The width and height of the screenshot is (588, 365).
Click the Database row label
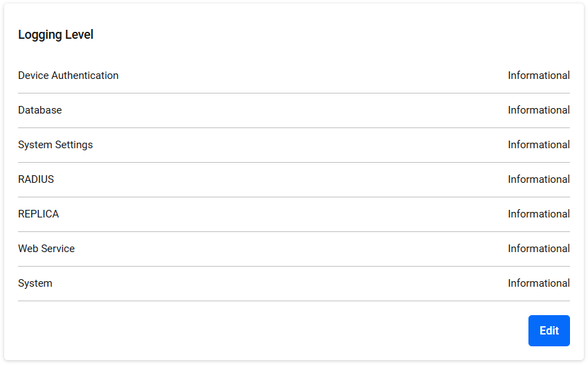[39, 110]
